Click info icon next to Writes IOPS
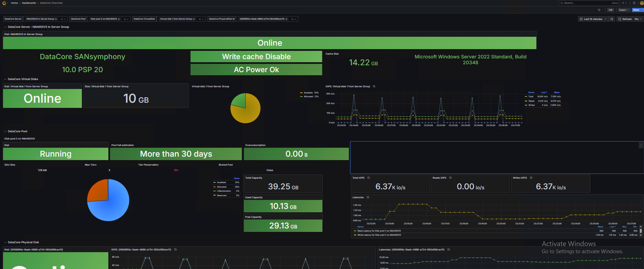Screen dimensions: 644x269 click(531, 178)
